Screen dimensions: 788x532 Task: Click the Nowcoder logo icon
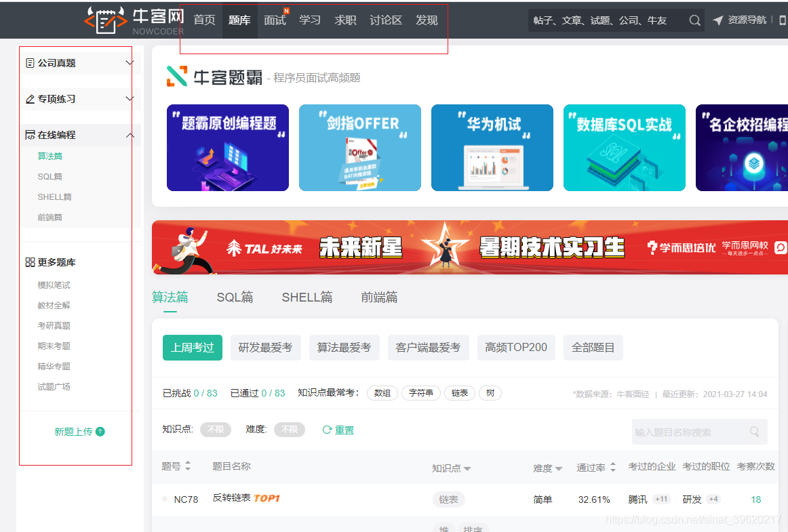pos(104,20)
